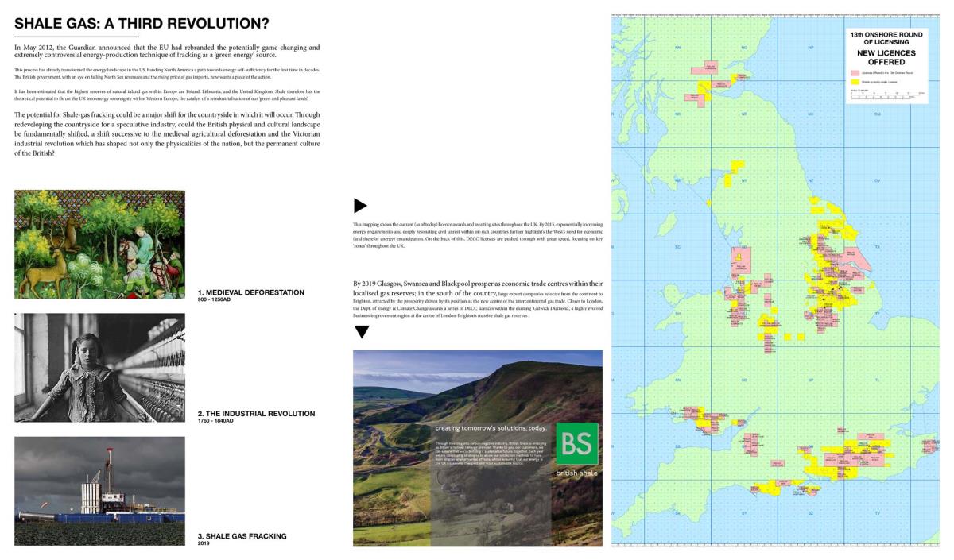Screen dimensions: 954x560
Task: Click the scale bar in the map legend
Action: pyautogui.click(x=884, y=96)
